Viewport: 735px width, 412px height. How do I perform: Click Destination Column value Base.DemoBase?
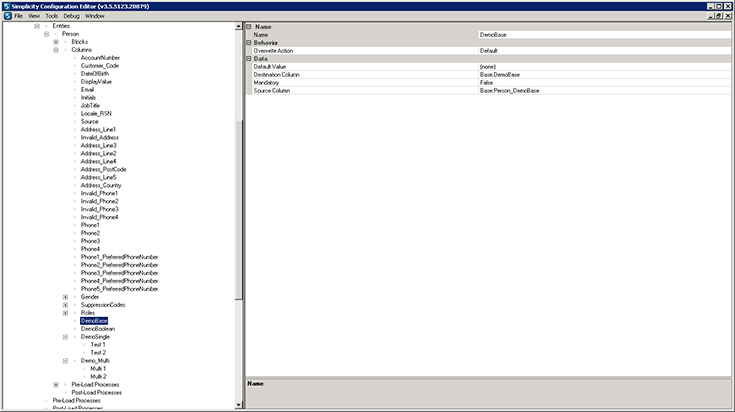[x=604, y=75]
